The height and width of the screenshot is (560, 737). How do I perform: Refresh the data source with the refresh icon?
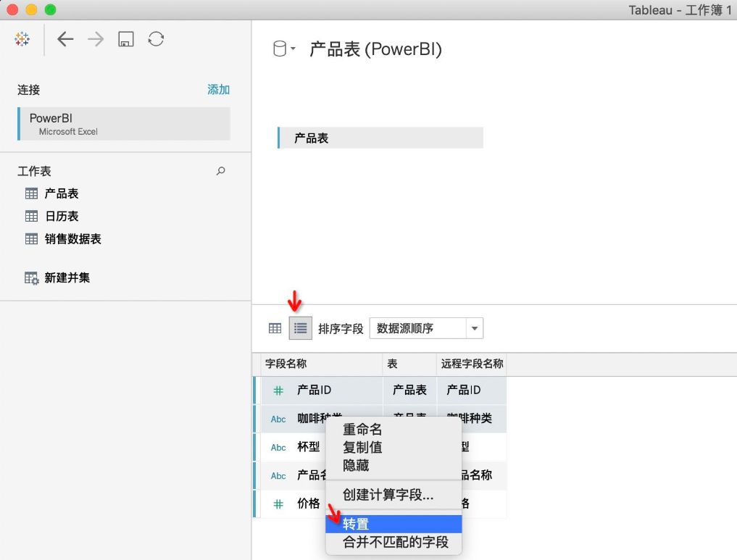pyautogui.click(x=154, y=39)
